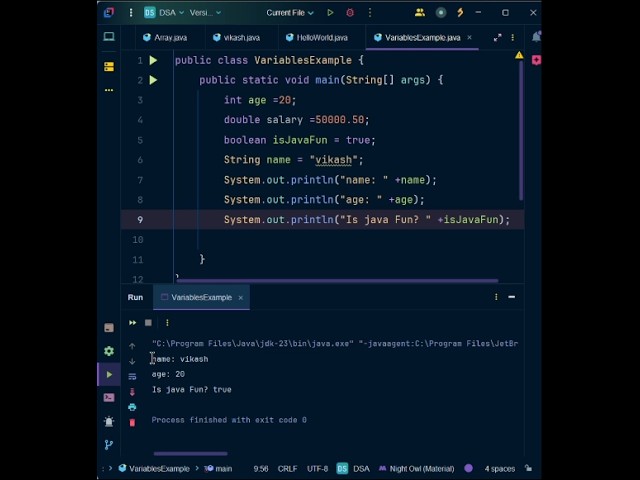Close the VariablesExample run tab
The image size is (640, 480).
click(x=241, y=298)
